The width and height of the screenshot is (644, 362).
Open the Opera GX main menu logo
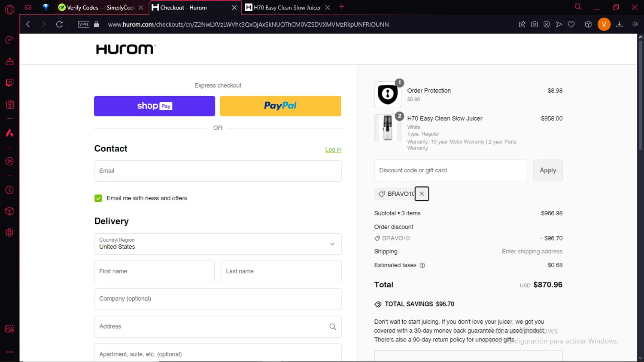tap(9, 9)
